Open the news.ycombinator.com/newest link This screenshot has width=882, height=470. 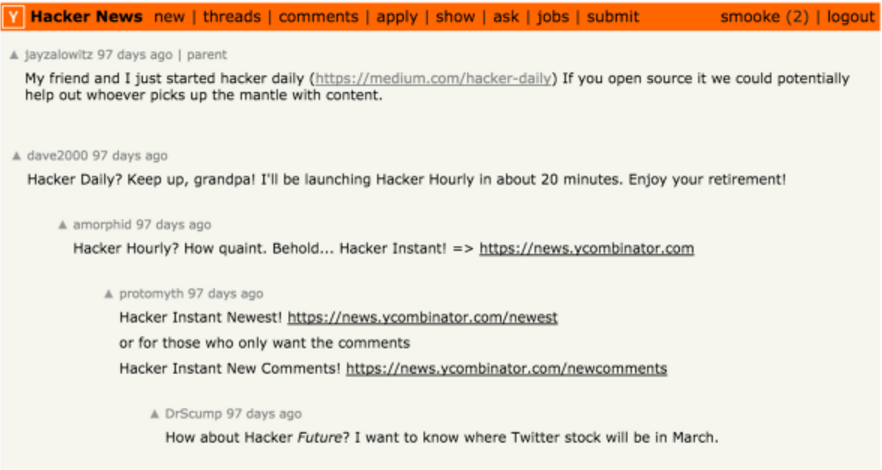[422, 318]
